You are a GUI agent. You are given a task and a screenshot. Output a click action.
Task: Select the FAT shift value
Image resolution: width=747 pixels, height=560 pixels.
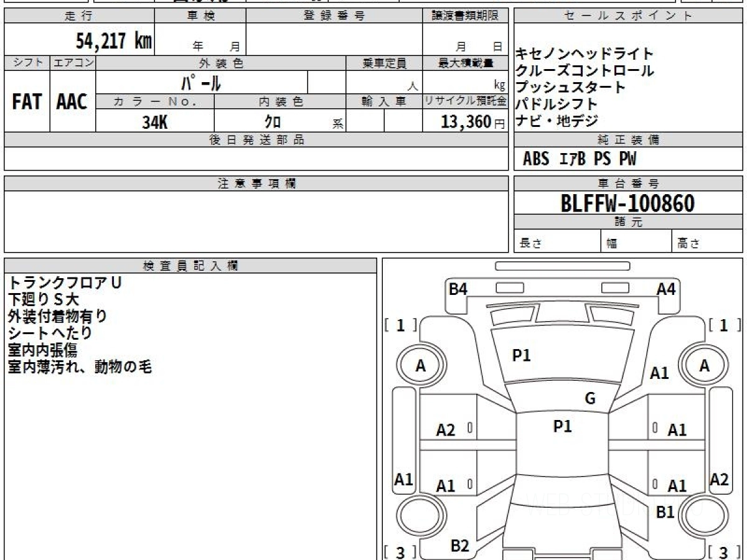pyautogui.click(x=27, y=102)
